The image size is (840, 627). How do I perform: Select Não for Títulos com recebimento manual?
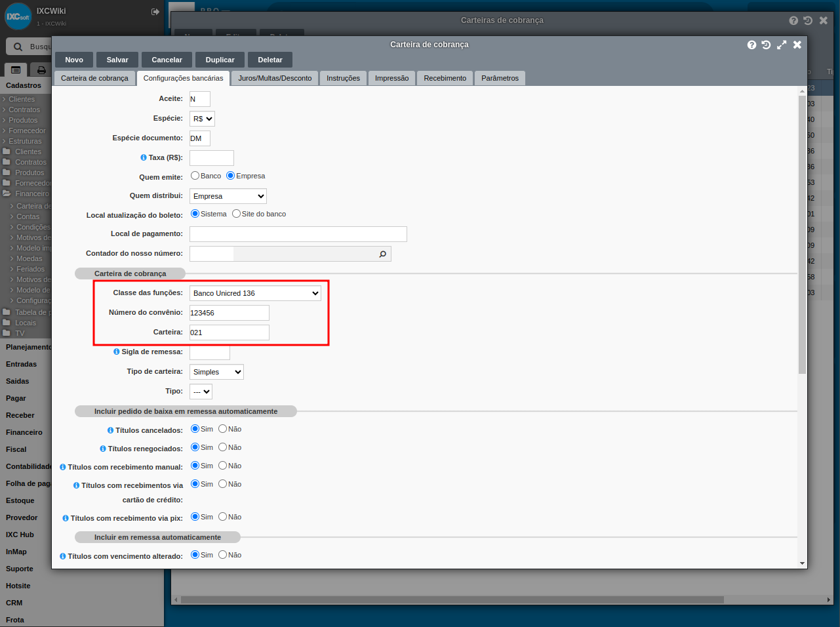click(222, 466)
